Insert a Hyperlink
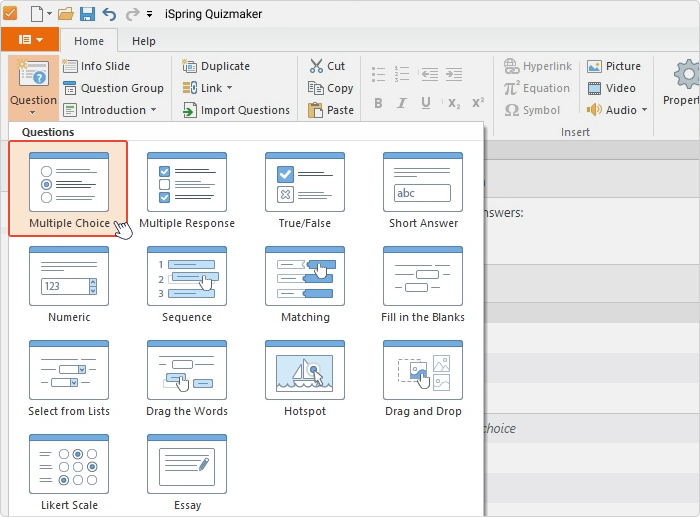This screenshot has height=517, width=700. [538, 66]
